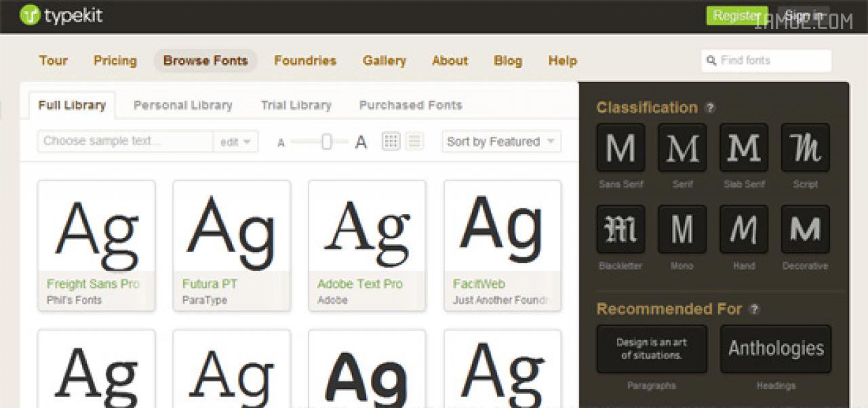Go to the Tour page

coord(54,61)
